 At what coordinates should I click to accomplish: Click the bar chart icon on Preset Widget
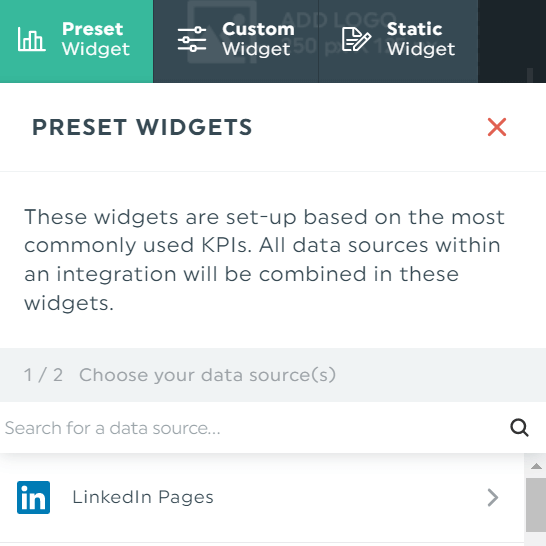(x=31, y=39)
